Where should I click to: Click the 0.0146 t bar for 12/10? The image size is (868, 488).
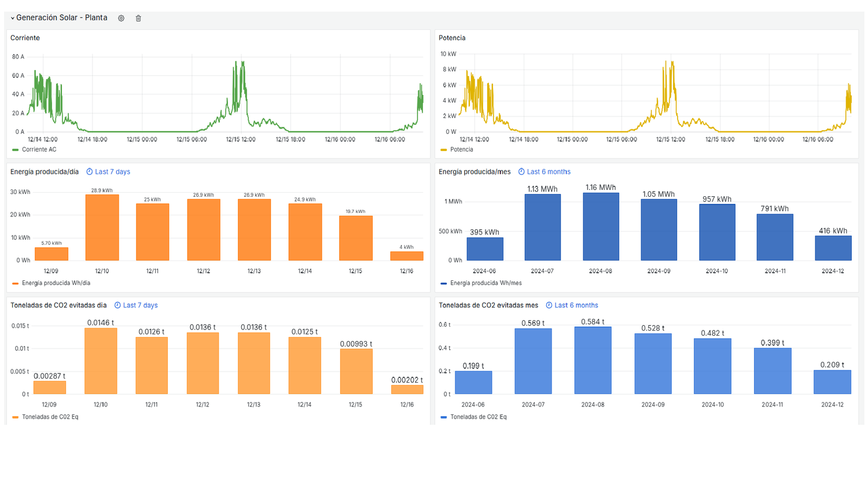(x=101, y=361)
